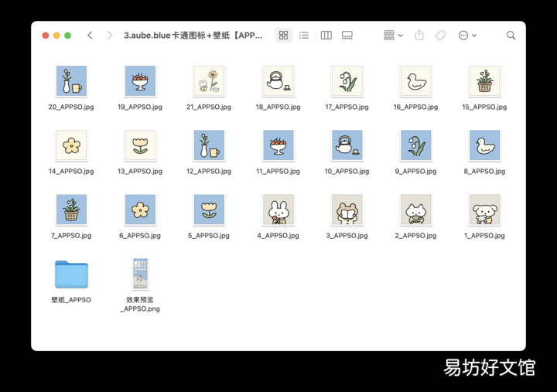
Task: Switch to column view
Action: click(x=326, y=35)
